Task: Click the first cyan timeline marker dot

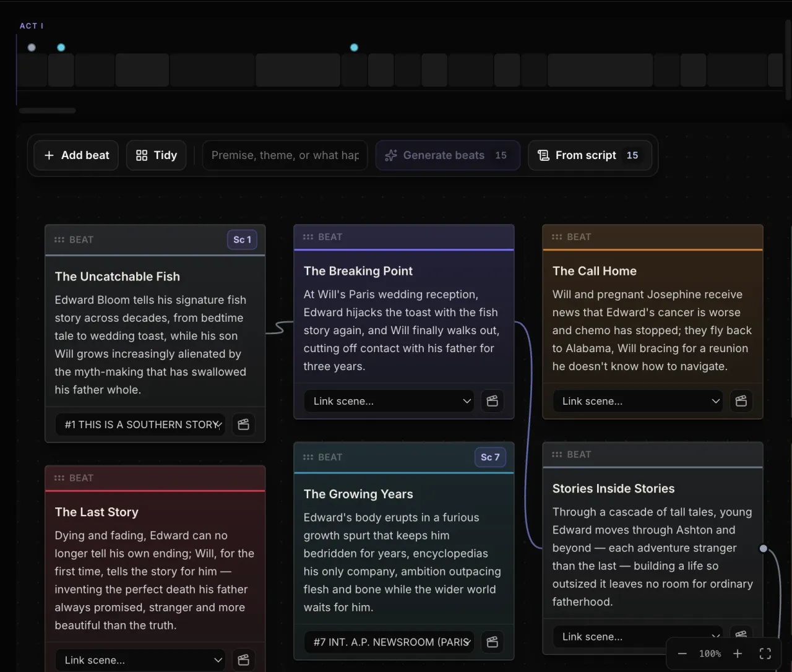Action: point(61,48)
